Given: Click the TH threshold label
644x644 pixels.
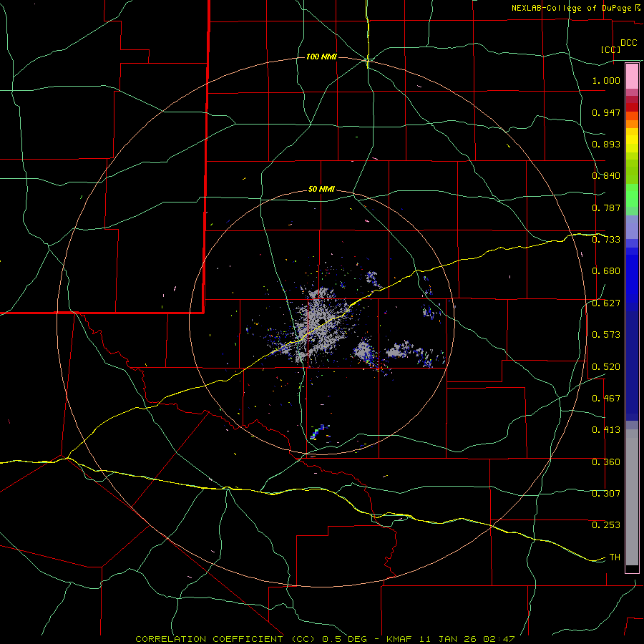Looking at the screenshot, I should click(x=615, y=557).
